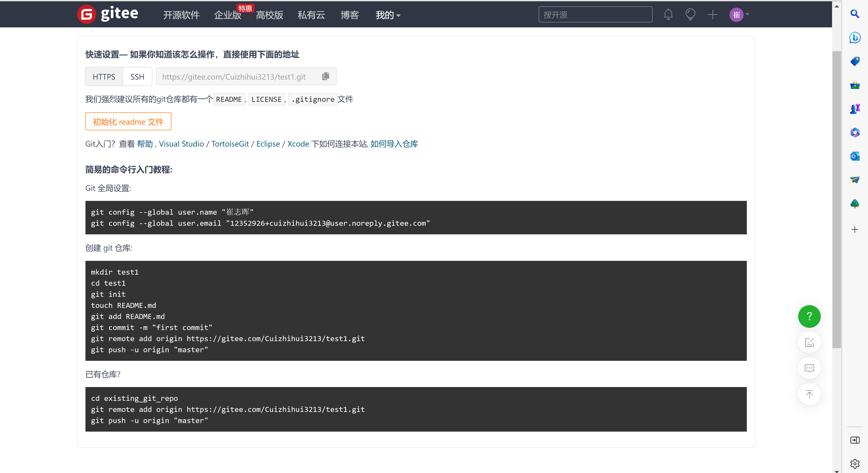
Task: Select the HTTPS protocol tab
Action: [x=104, y=76]
